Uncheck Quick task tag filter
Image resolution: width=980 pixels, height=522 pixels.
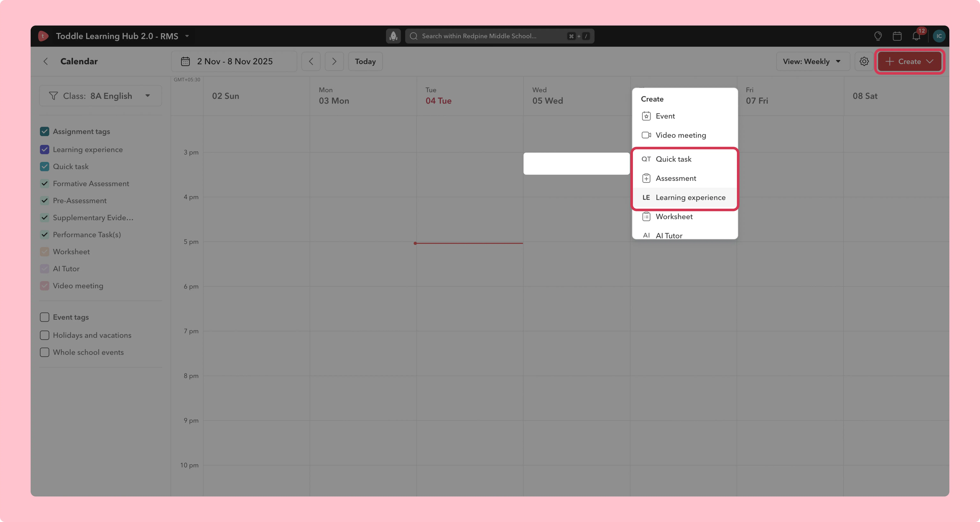click(45, 167)
